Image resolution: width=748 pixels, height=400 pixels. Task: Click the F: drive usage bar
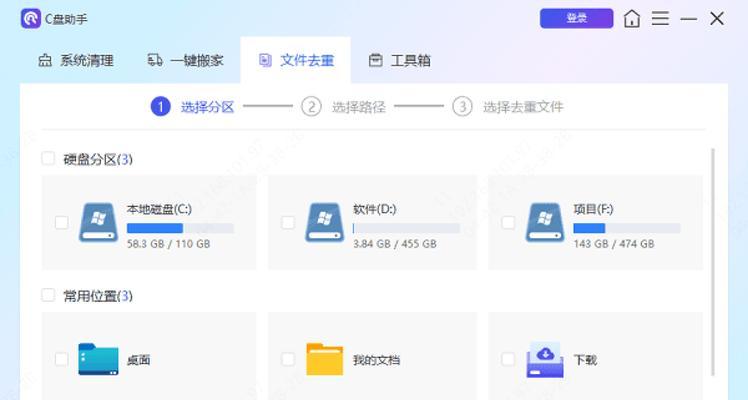point(627,228)
